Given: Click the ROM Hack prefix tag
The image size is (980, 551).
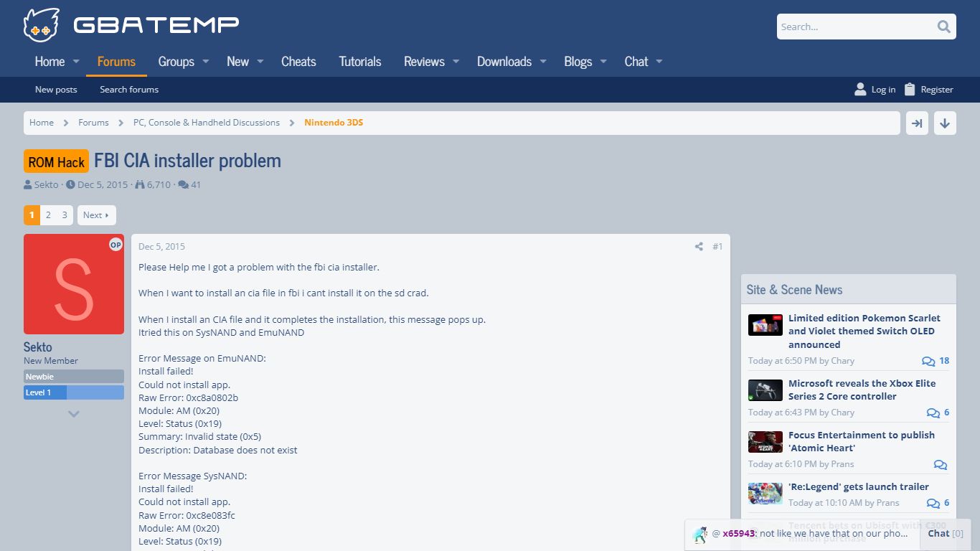Looking at the screenshot, I should 56,161.
